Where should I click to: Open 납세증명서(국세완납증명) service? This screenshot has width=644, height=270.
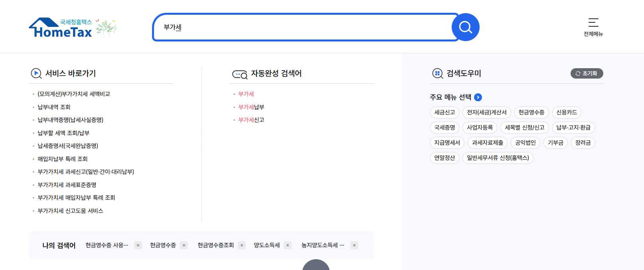68,146
